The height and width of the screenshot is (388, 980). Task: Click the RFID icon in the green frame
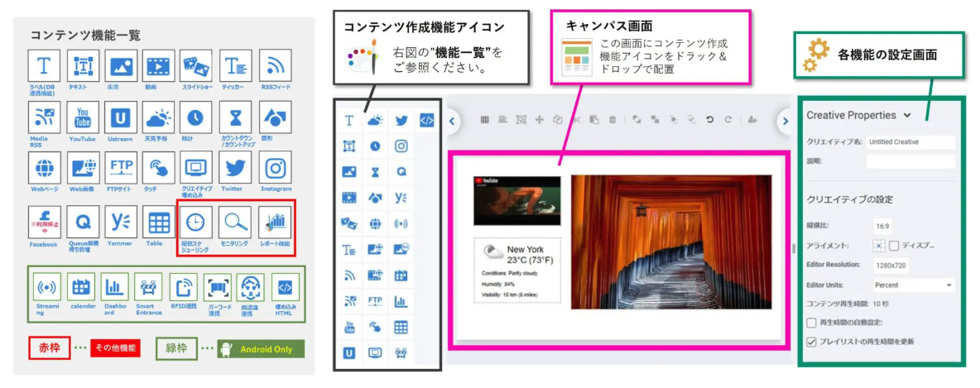coord(183,287)
